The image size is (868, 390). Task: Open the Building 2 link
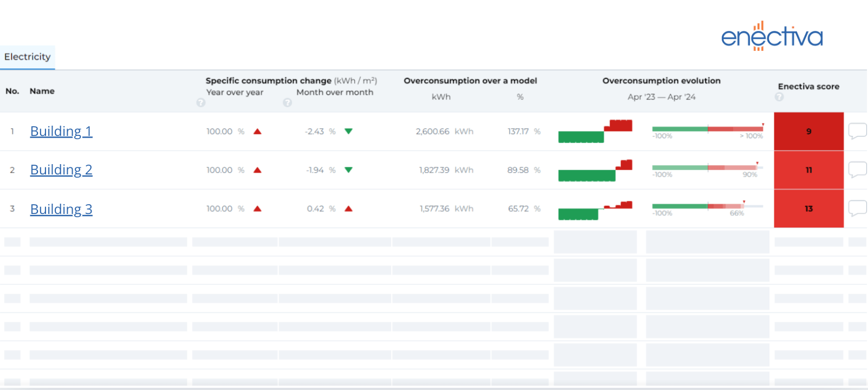pyautogui.click(x=61, y=170)
